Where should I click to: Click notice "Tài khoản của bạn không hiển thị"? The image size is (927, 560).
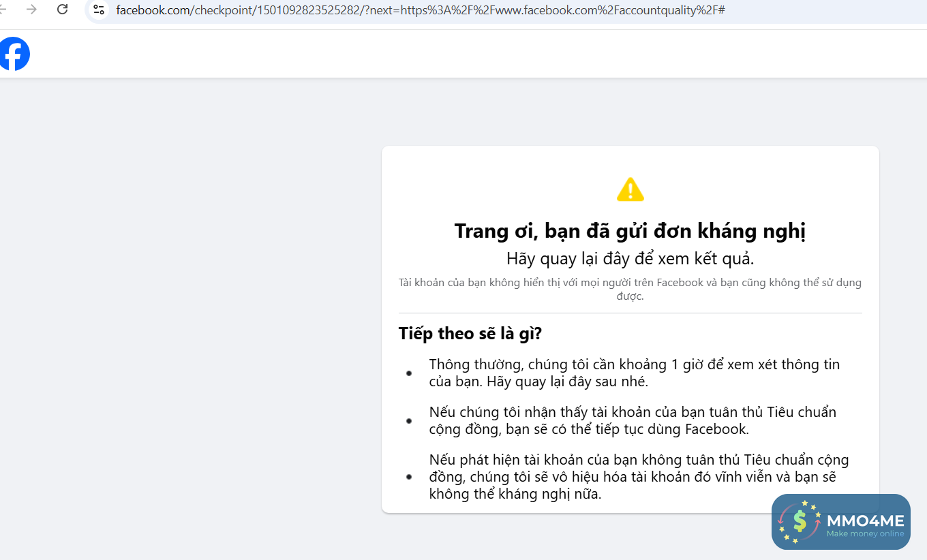tap(630, 289)
